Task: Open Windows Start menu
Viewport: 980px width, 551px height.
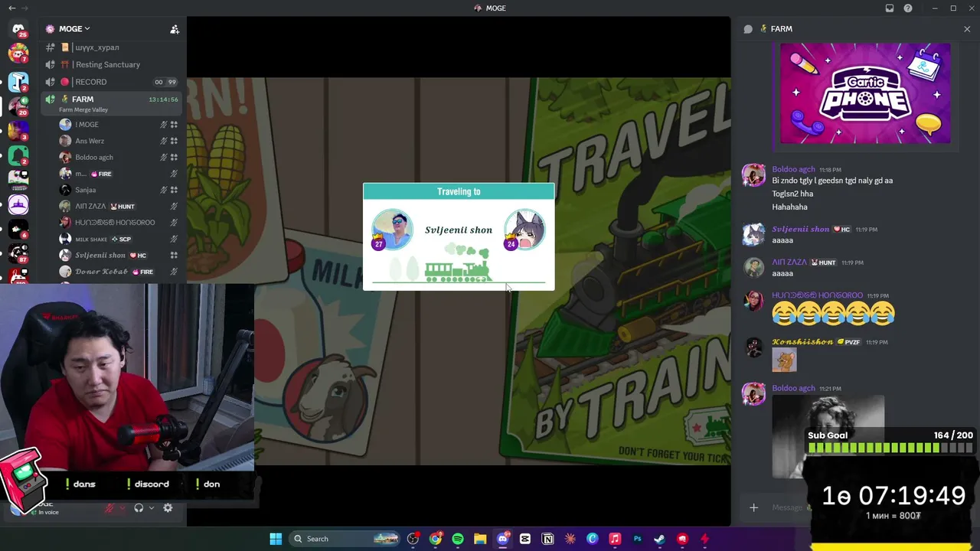Action: point(276,539)
